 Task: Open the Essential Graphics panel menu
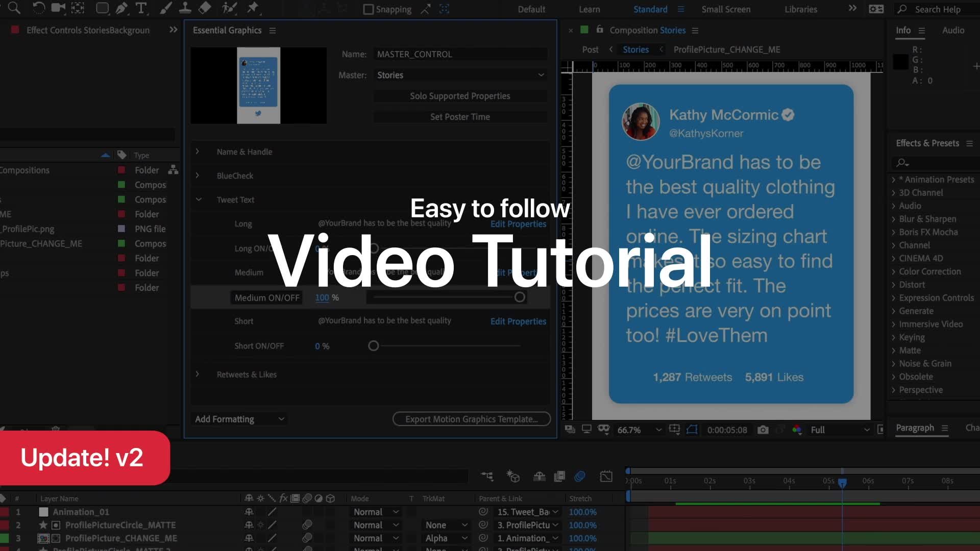coord(273,31)
